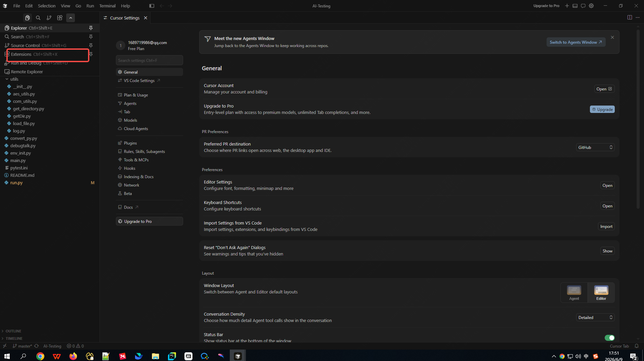Click Switch to Agents Window
This screenshot has width=644, height=361.
(576, 42)
